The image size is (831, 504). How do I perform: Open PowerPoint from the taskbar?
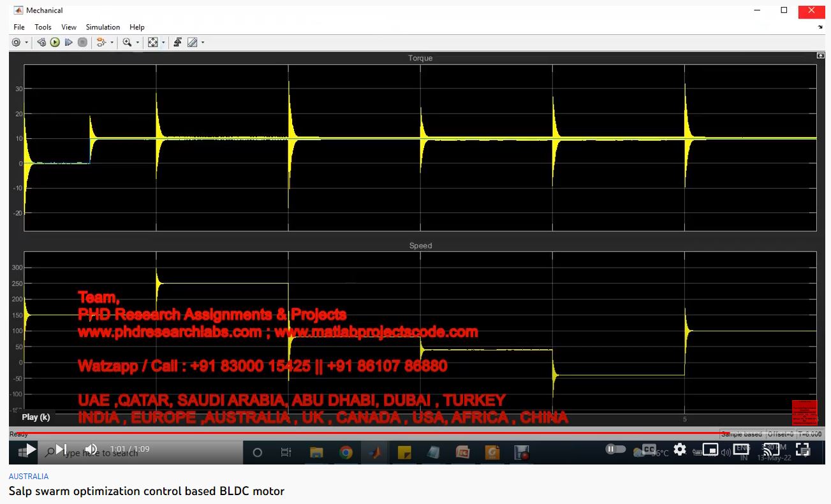coord(462,452)
